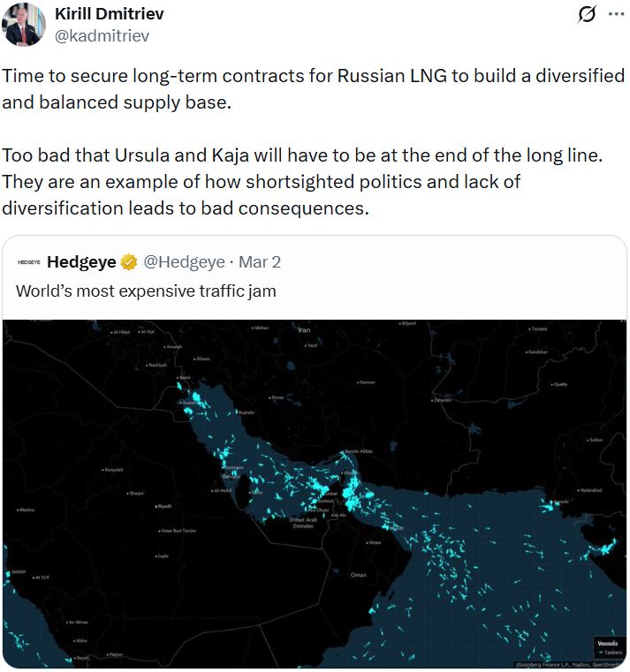Viewport: 630px width, 672px height.
Task: Click the "World's most expensive traffic jam" text
Action: (x=146, y=291)
